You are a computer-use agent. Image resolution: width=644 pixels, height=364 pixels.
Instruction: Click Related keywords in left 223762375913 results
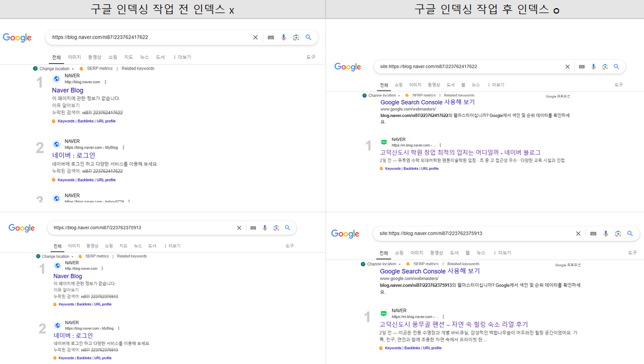tap(132, 256)
